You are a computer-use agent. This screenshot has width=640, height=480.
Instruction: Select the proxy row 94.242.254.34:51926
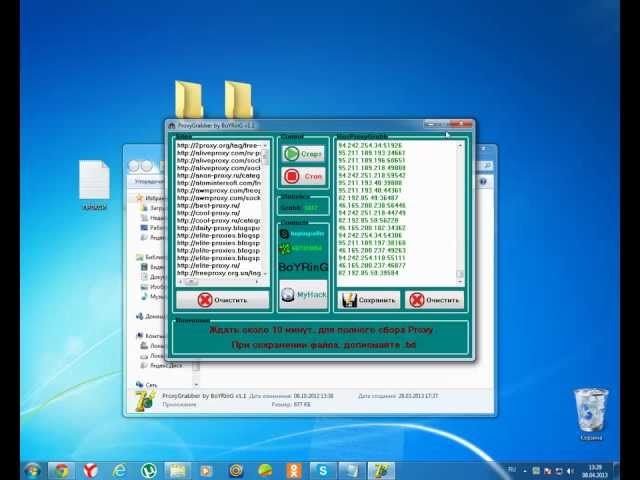[370, 145]
